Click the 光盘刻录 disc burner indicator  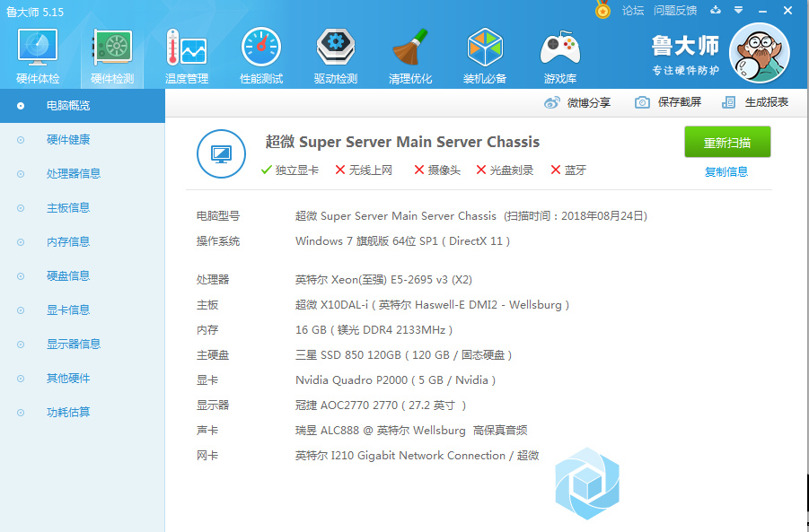505,170
